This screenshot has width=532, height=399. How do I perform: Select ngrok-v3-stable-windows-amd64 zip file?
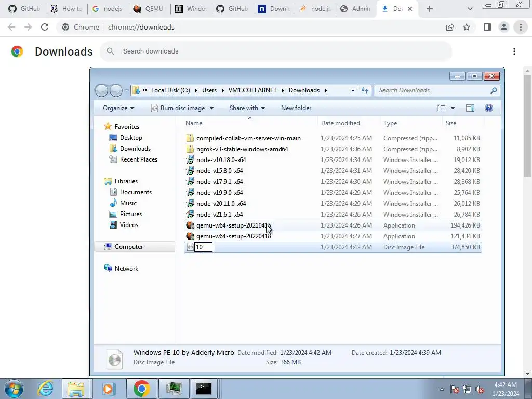pyautogui.click(x=333, y=149)
